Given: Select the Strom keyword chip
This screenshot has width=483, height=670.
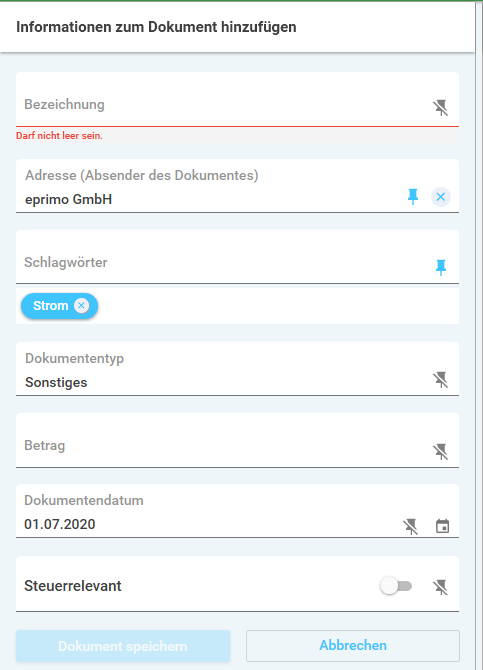Looking at the screenshot, I should pyautogui.click(x=50, y=306).
